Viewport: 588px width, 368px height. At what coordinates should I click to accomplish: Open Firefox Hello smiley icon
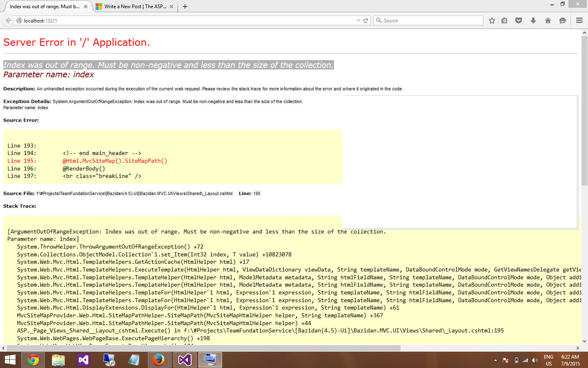pyautogui.click(x=563, y=20)
